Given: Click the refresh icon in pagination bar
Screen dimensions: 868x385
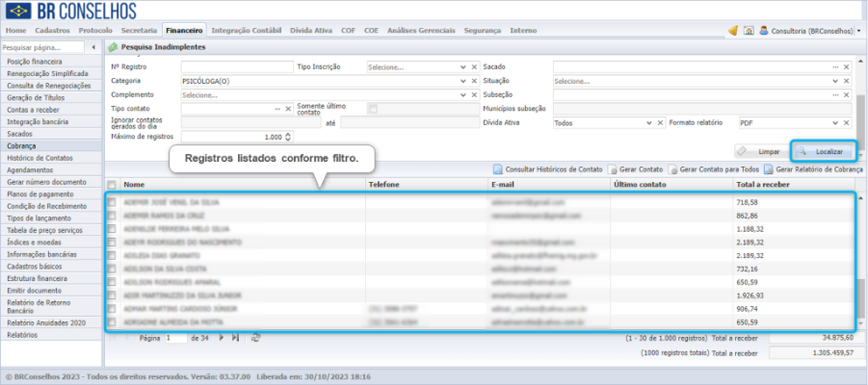Looking at the screenshot, I should click(x=255, y=338).
